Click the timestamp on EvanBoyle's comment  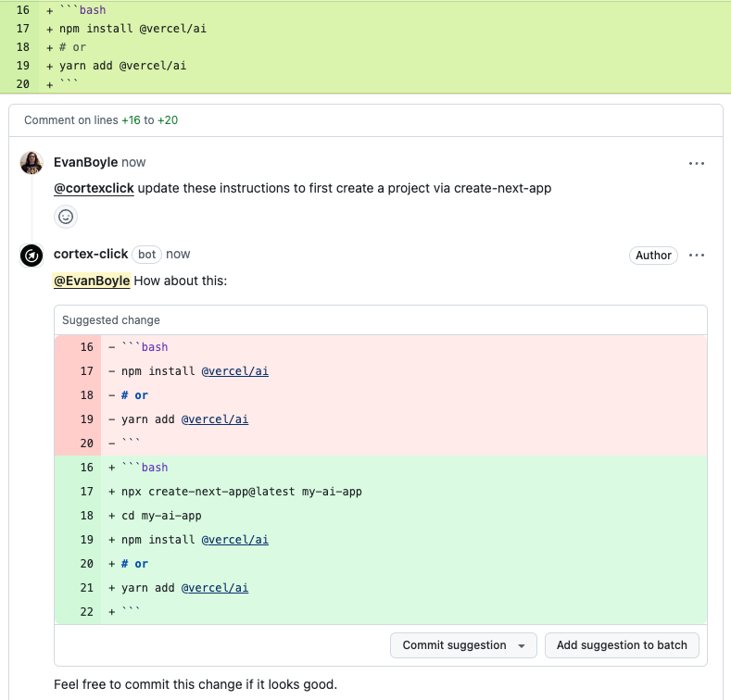point(133,162)
